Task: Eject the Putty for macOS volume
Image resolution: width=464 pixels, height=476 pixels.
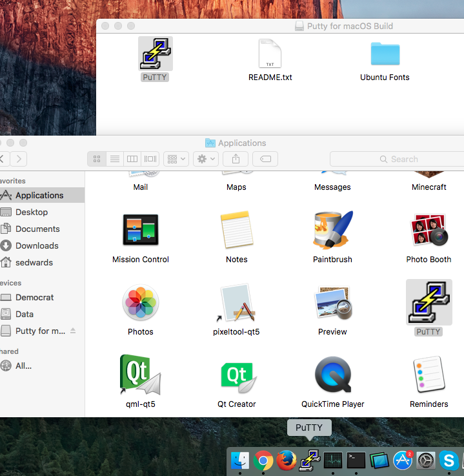Action: pos(73,331)
